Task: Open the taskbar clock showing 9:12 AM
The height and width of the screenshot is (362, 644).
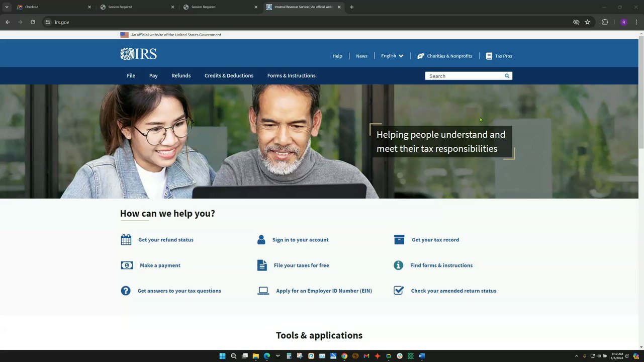Action: pyautogui.click(x=617, y=356)
